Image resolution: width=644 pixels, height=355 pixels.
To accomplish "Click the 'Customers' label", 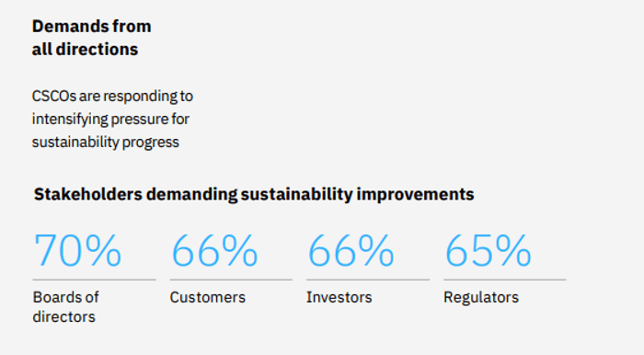I will (207, 297).
